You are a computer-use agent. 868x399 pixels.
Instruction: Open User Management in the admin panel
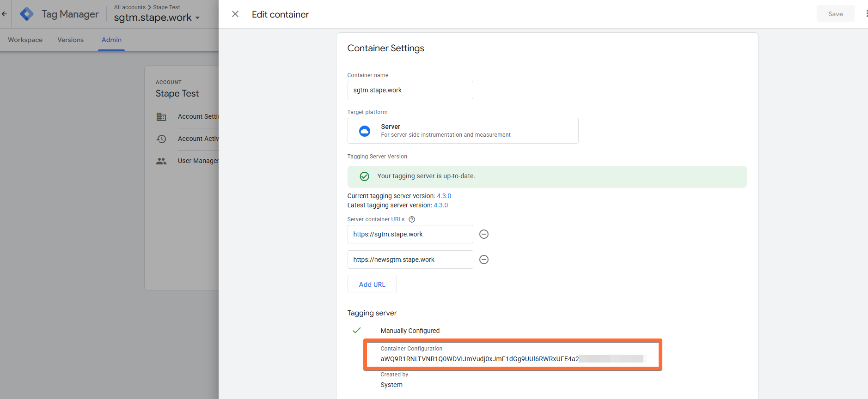(x=198, y=161)
